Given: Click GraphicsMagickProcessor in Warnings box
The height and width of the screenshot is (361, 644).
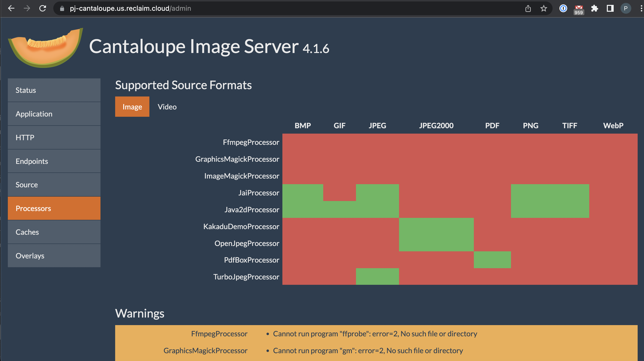Looking at the screenshot, I should coord(205,350).
